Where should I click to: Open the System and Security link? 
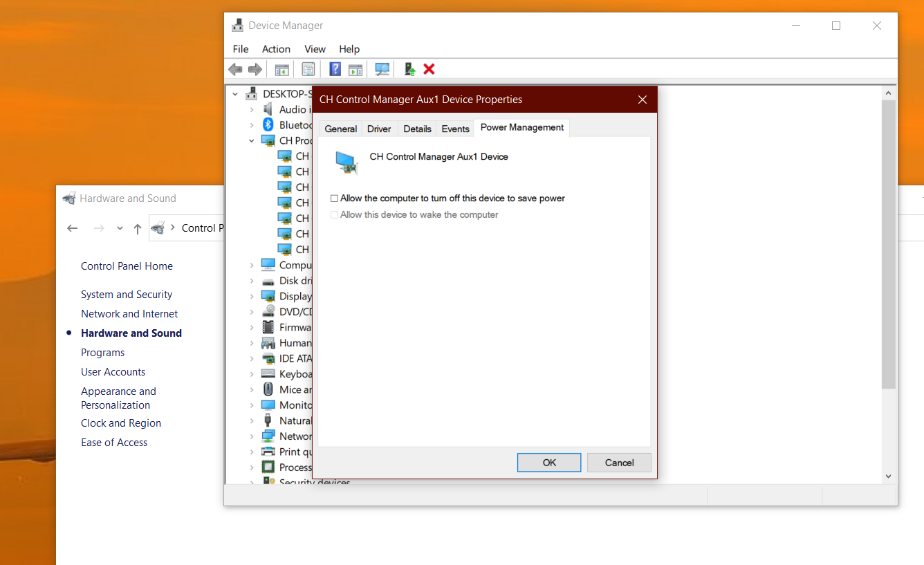tap(127, 295)
